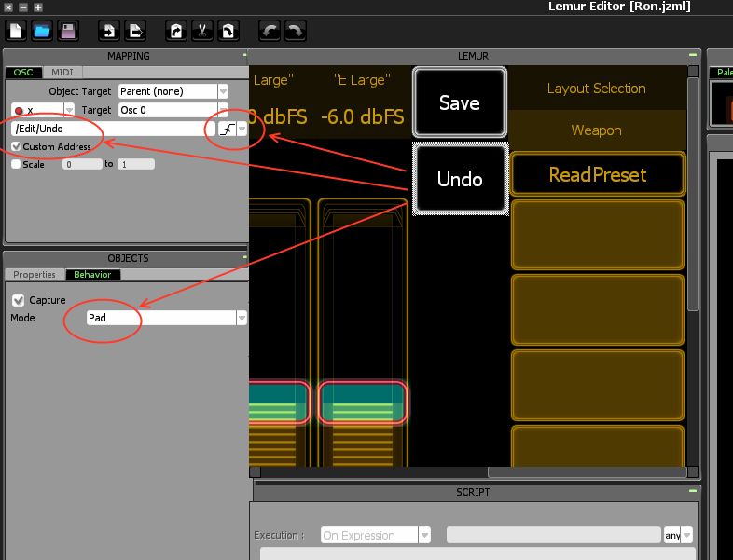
Task: Click the scroll up button in LEMUR
Action: (694, 72)
